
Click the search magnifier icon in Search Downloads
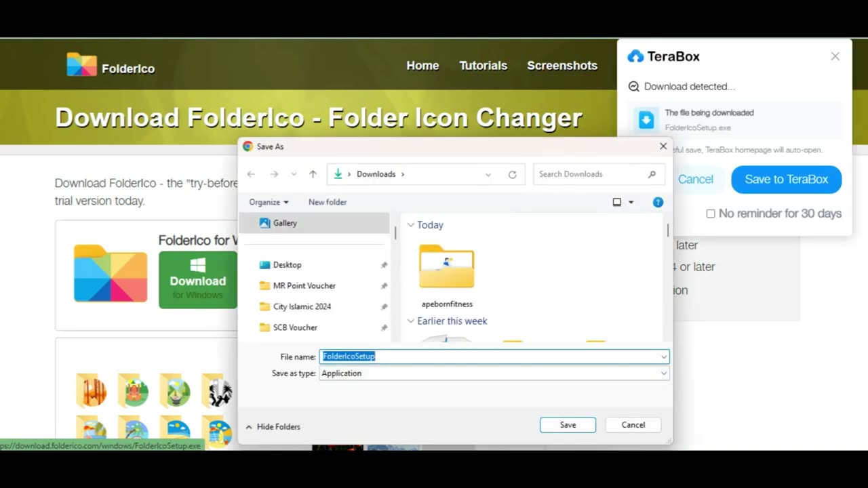pyautogui.click(x=652, y=174)
